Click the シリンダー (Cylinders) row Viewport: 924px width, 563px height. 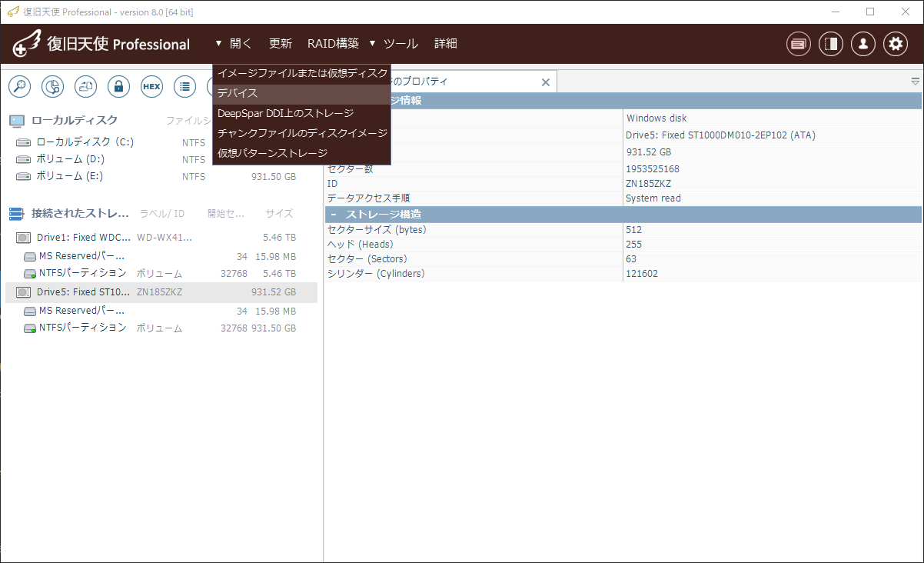[x=623, y=273]
